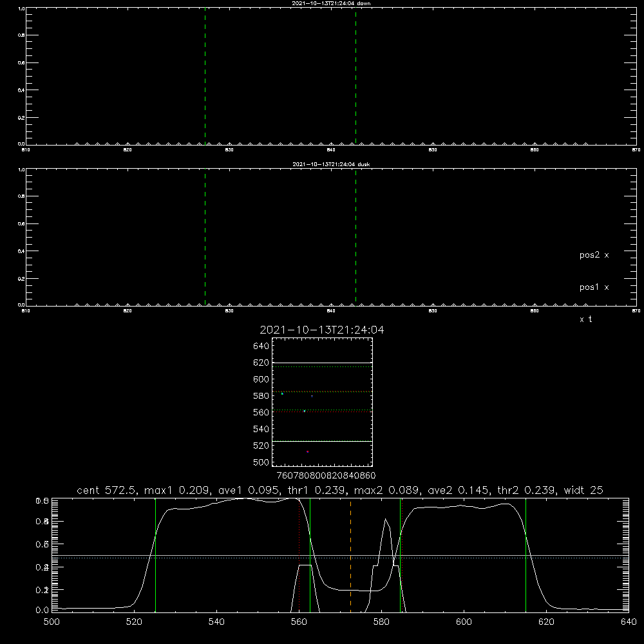
Task: Click the left green dashed line in dawn plot
Action: point(205,76)
